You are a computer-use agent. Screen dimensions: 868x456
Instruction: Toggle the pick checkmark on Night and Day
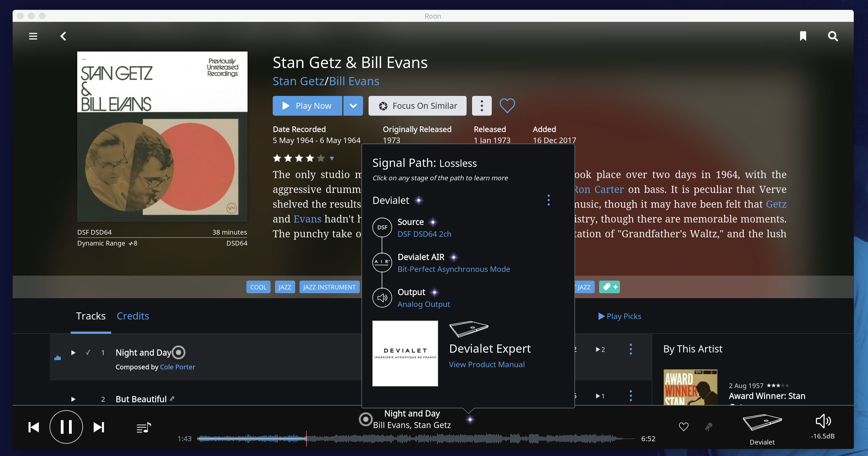point(88,352)
